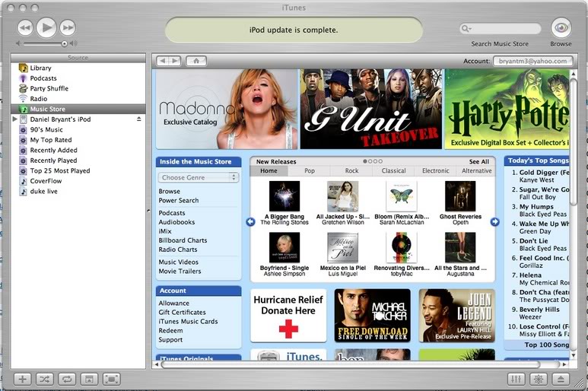The image size is (588, 391).
Task: Open Ghost Reveries album by Opeth
Action: click(x=460, y=196)
